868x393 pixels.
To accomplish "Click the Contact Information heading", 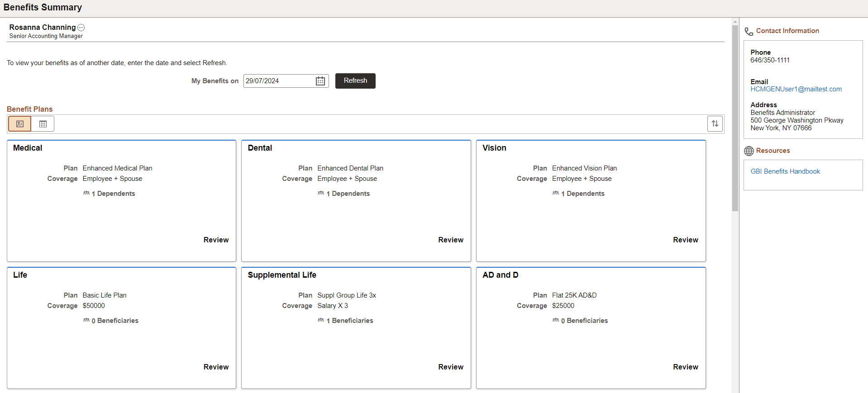I will [x=787, y=31].
